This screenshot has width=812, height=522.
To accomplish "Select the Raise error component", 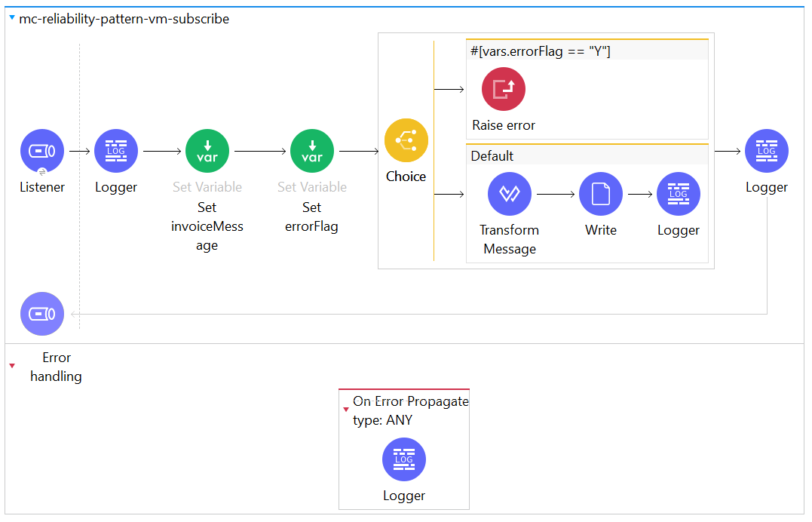I will [x=504, y=89].
